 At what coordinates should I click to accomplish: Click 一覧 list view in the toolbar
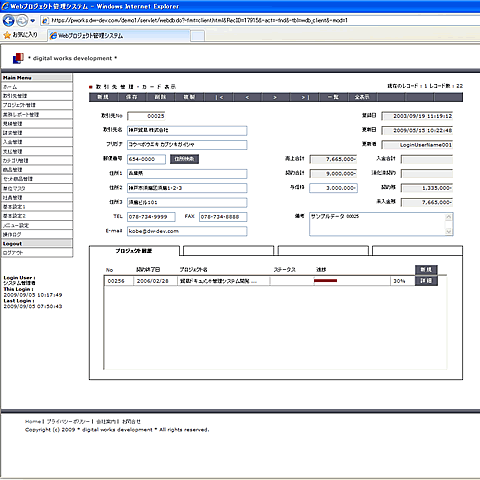333,97
